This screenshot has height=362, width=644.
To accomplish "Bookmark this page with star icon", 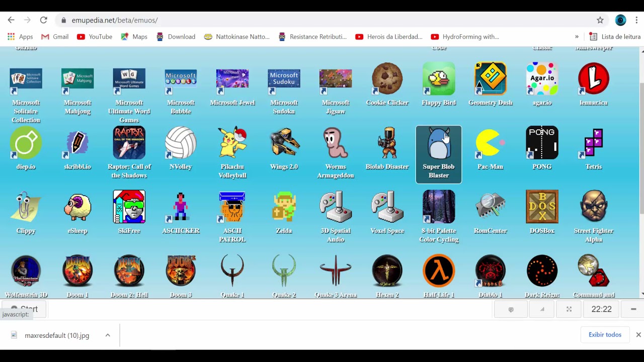I will (600, 20).
